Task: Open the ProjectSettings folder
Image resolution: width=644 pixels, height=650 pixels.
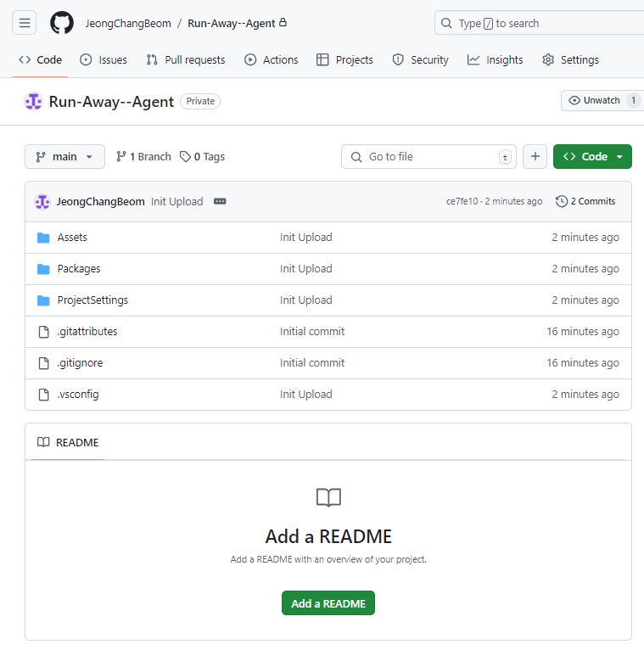Action: (92, 300)
